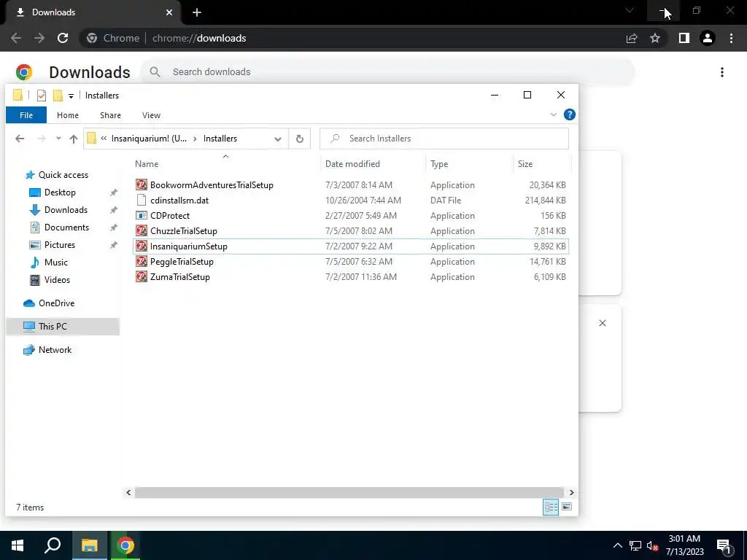Bookmark this Chrome page with star
This screenshot has height=560, width=747.
[655, 38]
